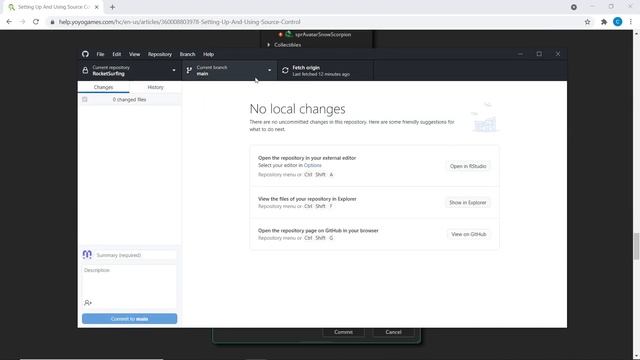
Task: Click the Commit to main button
Action: (x=129, y=319)
